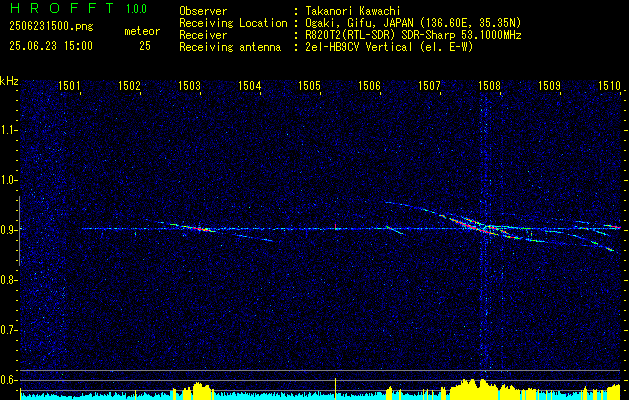
Task: Click frequency axis label 0.6
Action: pos(9,380)
